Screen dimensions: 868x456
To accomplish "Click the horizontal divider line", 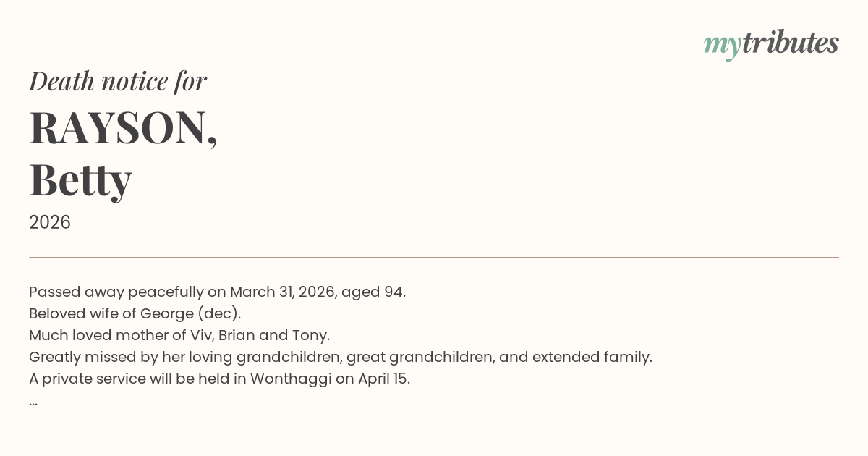I will [x=434, y=257].
